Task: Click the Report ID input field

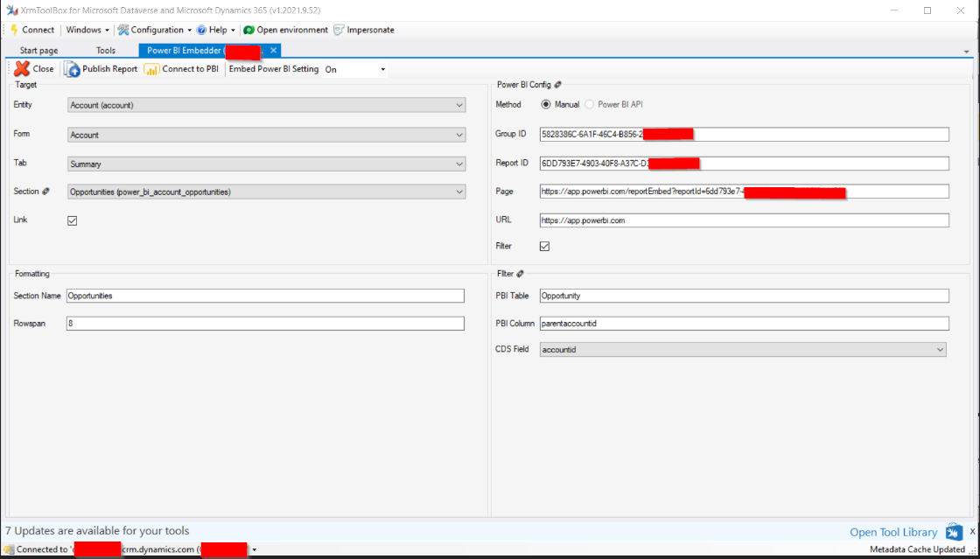Action: tap(745, 164)
